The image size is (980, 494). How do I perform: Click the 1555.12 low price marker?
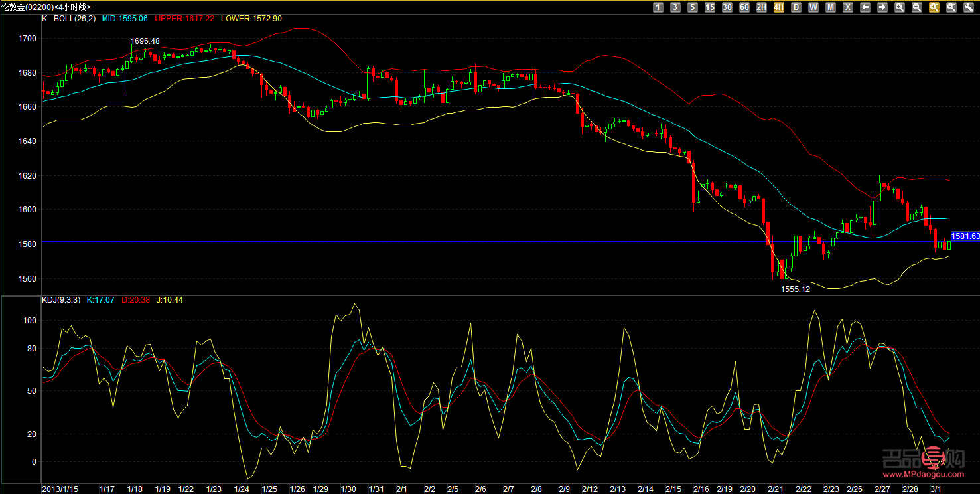[795, 289]
